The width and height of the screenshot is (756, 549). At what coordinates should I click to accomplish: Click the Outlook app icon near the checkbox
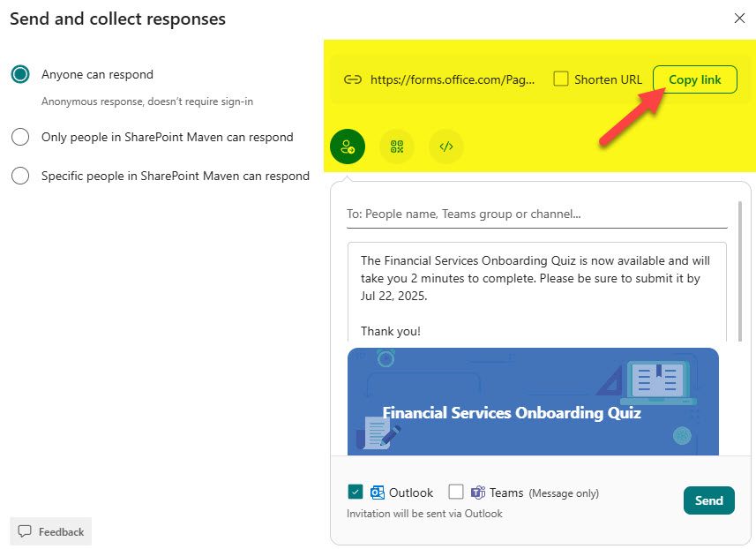pos(375,493)
